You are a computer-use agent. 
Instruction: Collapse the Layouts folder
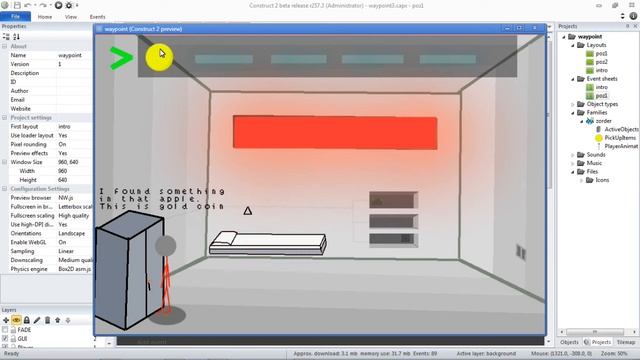(x=573, y=45)
